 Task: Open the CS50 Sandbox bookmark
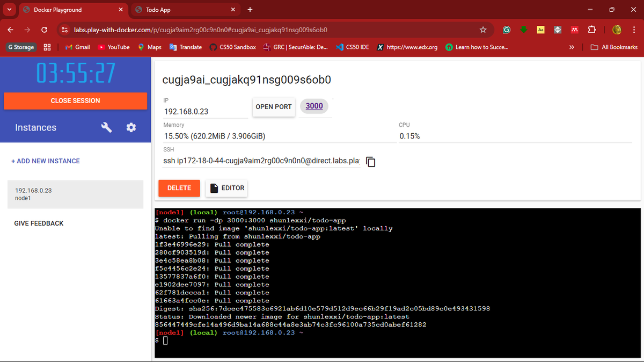(232, 47)
